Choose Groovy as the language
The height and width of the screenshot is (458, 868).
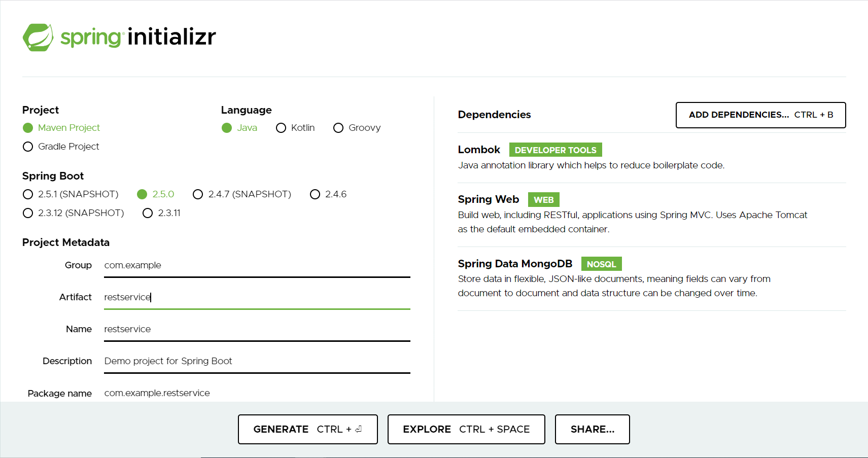click(x=338, y=128)
